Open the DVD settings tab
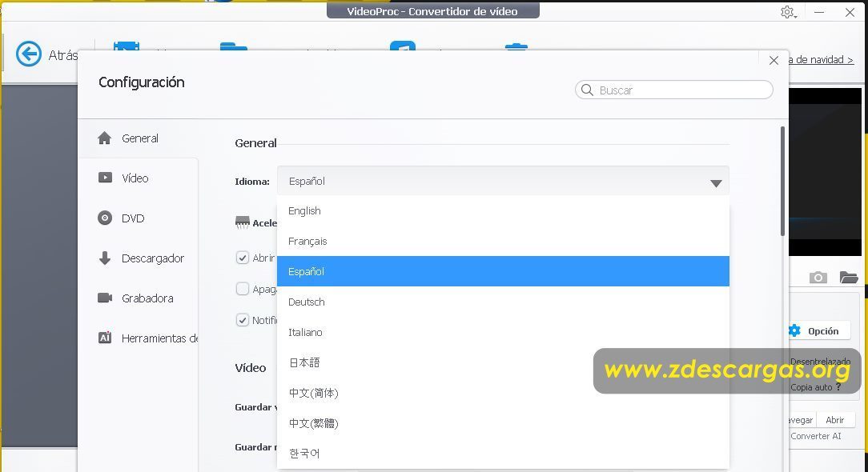Image resolution: width=868 pixels, height=472 pixels. click(x=138, y=218)
